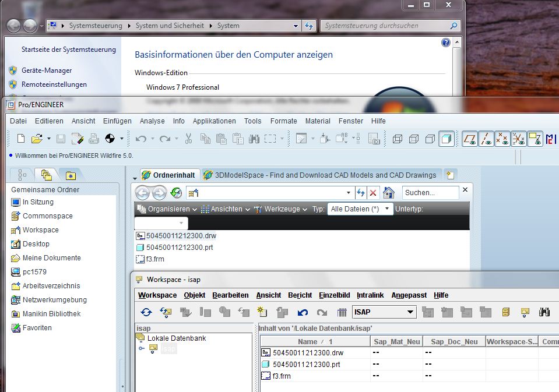Select Arbeitsverzeichnis folder in navigator
The height and width of the screenshot is (392, 559).
pos(51,286)
